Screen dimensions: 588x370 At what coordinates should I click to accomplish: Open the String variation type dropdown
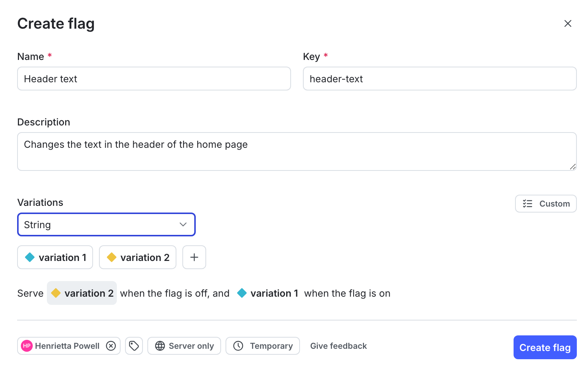pyautogui.click(x=106, y=224)
